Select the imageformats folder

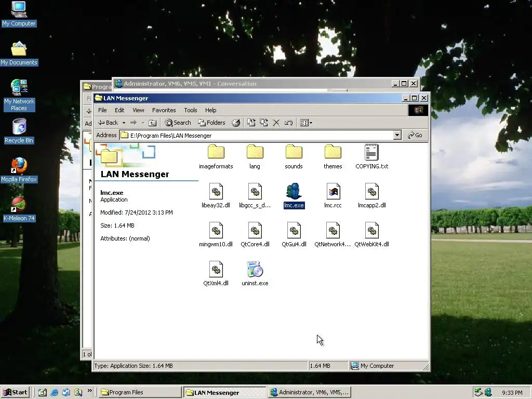click(x=216, y=157)
